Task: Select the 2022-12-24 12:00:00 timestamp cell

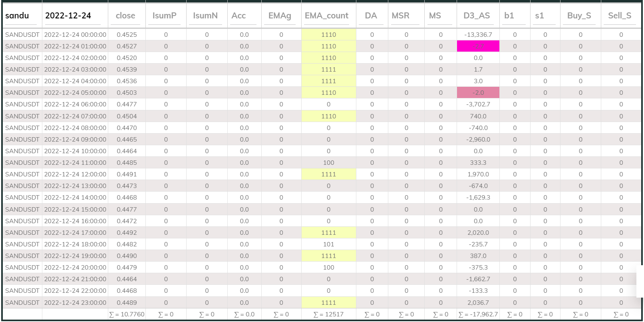Action: [75, 174]
